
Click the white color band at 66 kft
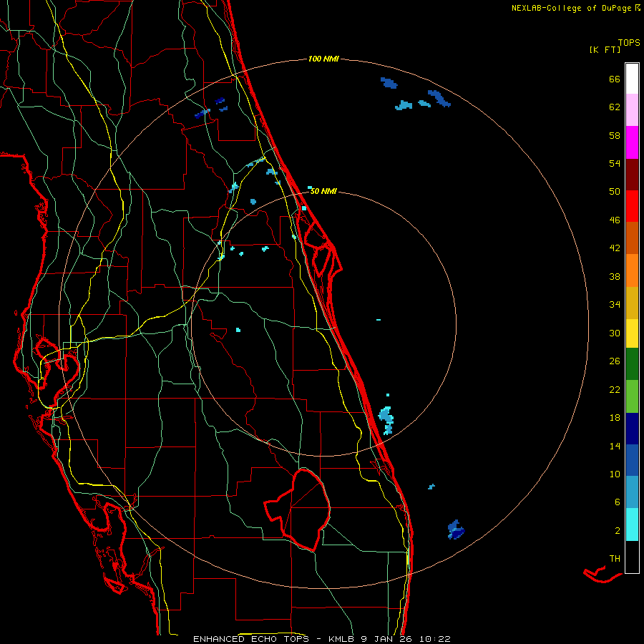(632, 79)
